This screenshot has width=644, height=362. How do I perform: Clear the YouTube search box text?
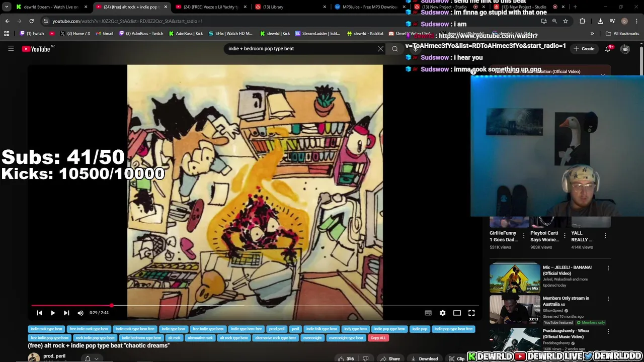point(380,49)
